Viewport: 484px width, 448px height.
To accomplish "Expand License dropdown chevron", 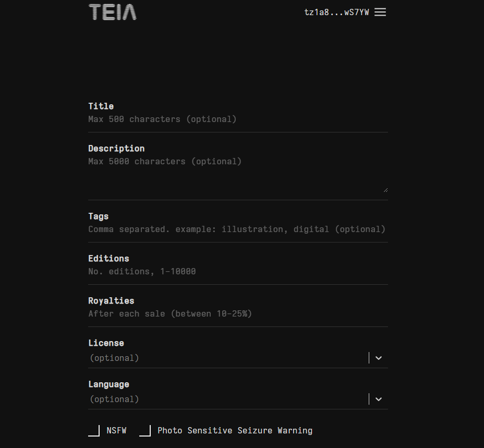I will [379, 358].
